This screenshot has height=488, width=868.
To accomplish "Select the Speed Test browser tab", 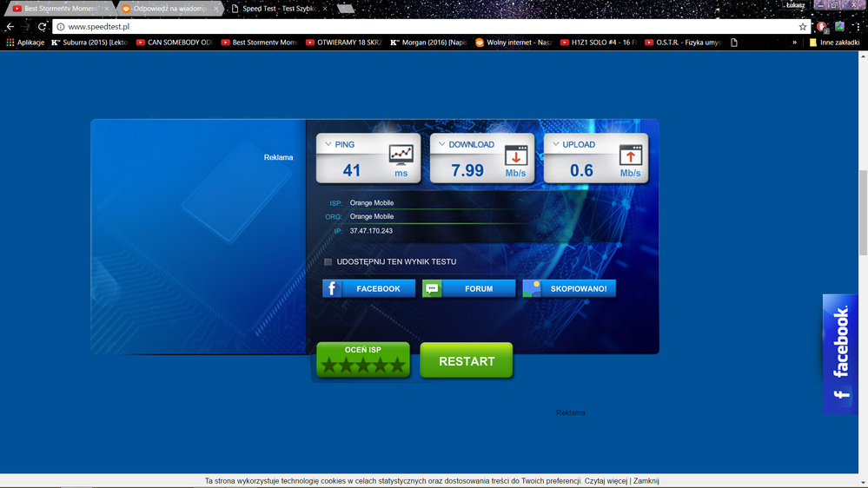I will (278, 9).
